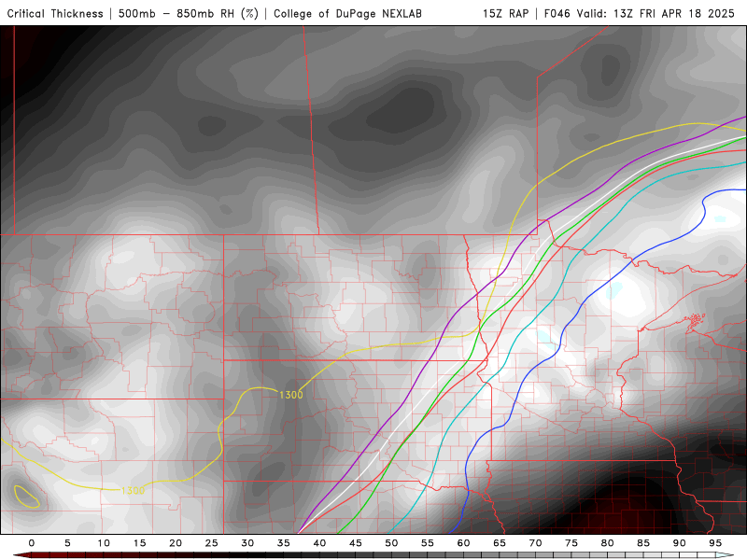This screenshot has height=560, width=747.
Task: Click the "0" value on the colorbar scale
Action: [x=32, y=543]
